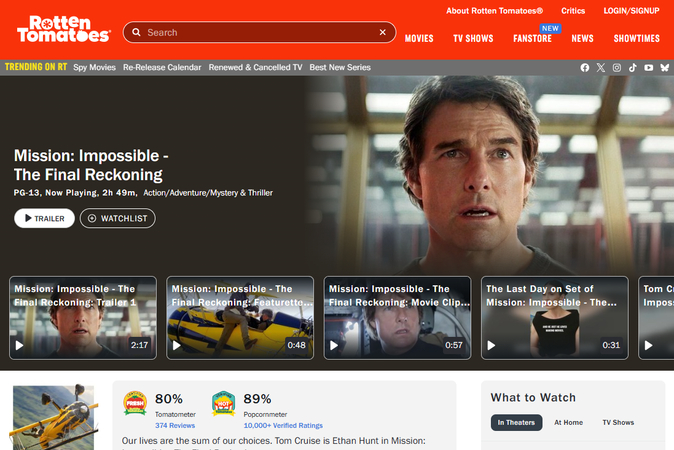The image size is (674, 450).
Task: Open the X (Twitter) social icon
Action: pyautogui.click(x=600, y=67)
